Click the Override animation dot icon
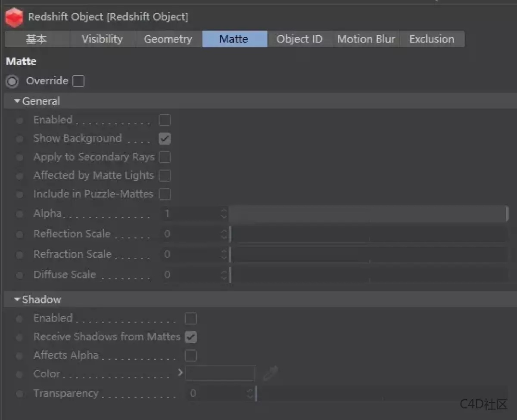The width and height of the screenshot is (517, 420). point(12,81)
